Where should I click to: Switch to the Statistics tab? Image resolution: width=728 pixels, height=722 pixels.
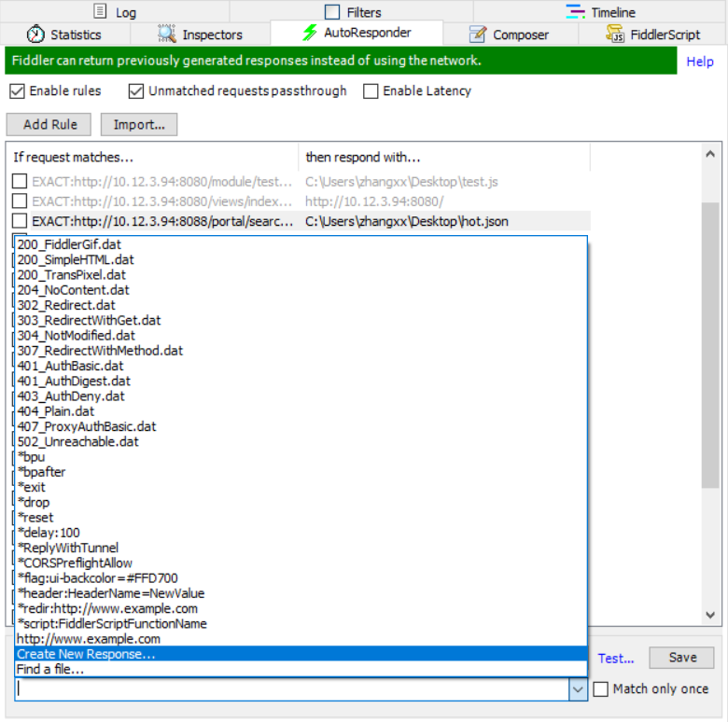point(65,35)
